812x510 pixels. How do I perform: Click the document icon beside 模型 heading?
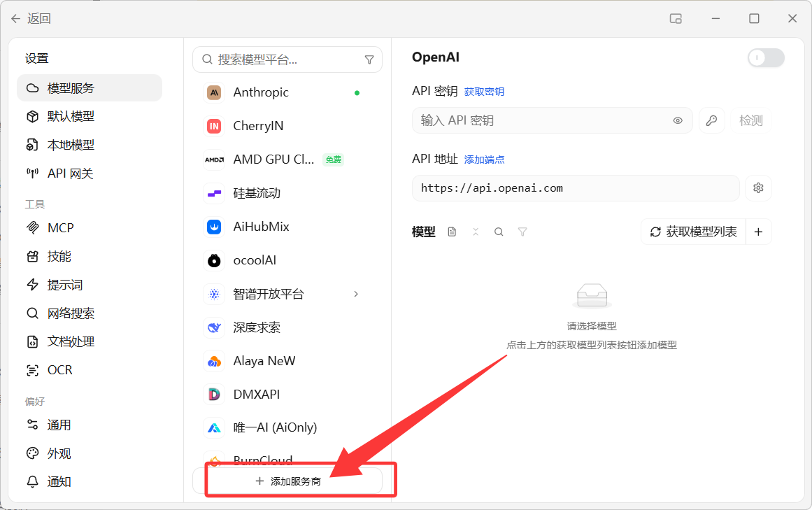452,232
